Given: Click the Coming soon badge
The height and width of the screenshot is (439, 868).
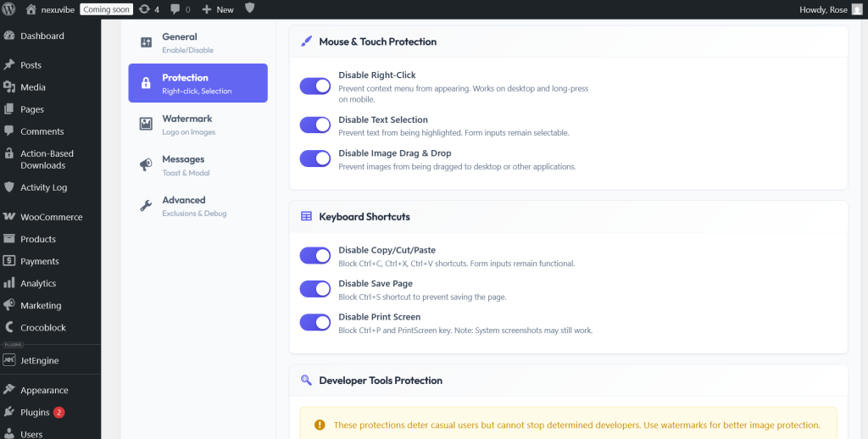Looking at the screenshot, I should point(106,9).
